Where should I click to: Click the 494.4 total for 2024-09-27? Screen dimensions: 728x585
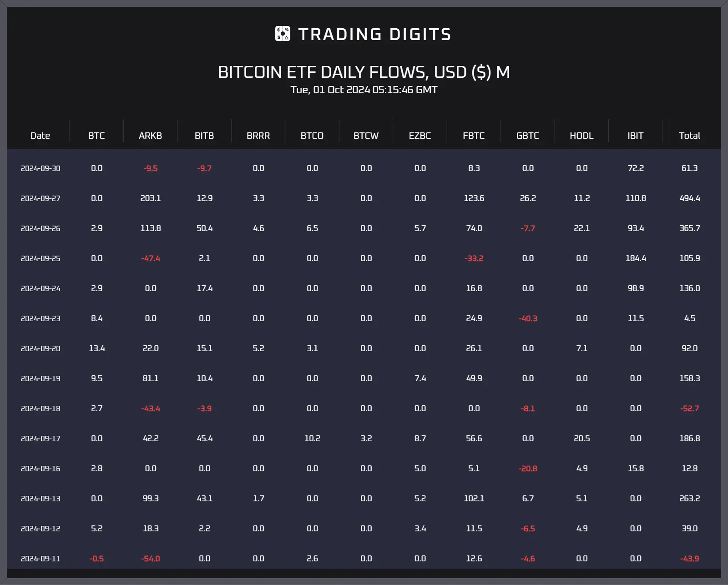pos(690,198)
